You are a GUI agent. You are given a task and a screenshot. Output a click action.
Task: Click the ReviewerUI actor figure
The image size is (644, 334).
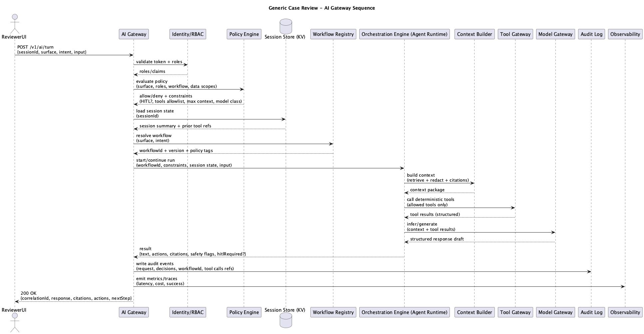(14, 22)
